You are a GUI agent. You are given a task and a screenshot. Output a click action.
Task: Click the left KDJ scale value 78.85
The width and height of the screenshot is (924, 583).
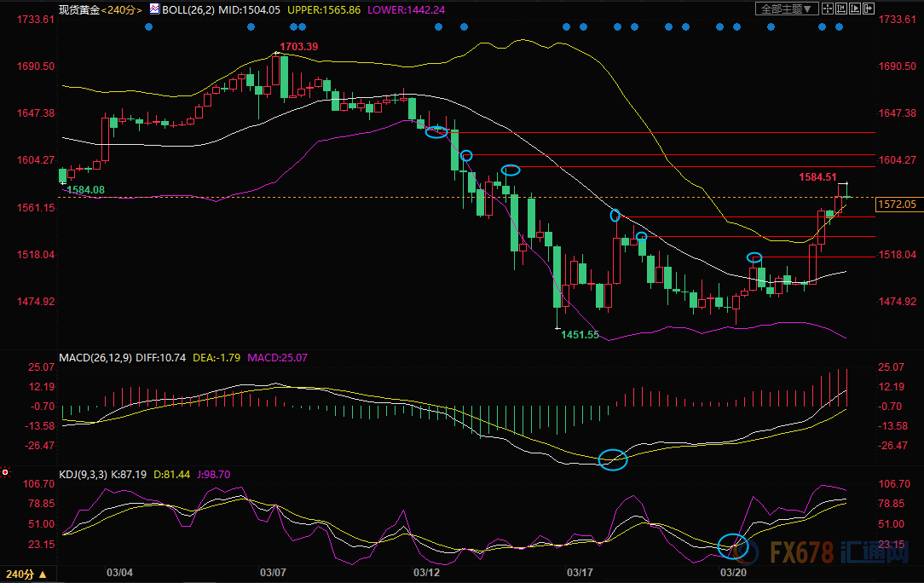tap(41, 504)
